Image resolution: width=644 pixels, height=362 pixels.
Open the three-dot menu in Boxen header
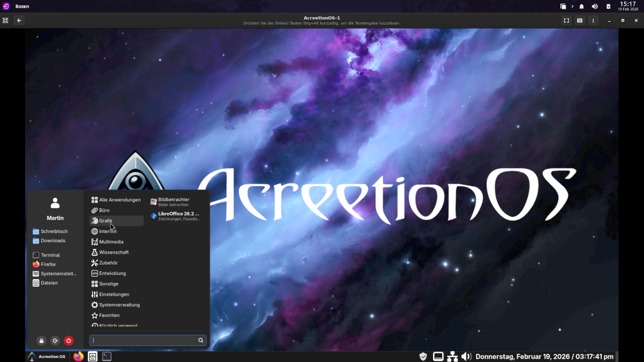pos(593,20)
